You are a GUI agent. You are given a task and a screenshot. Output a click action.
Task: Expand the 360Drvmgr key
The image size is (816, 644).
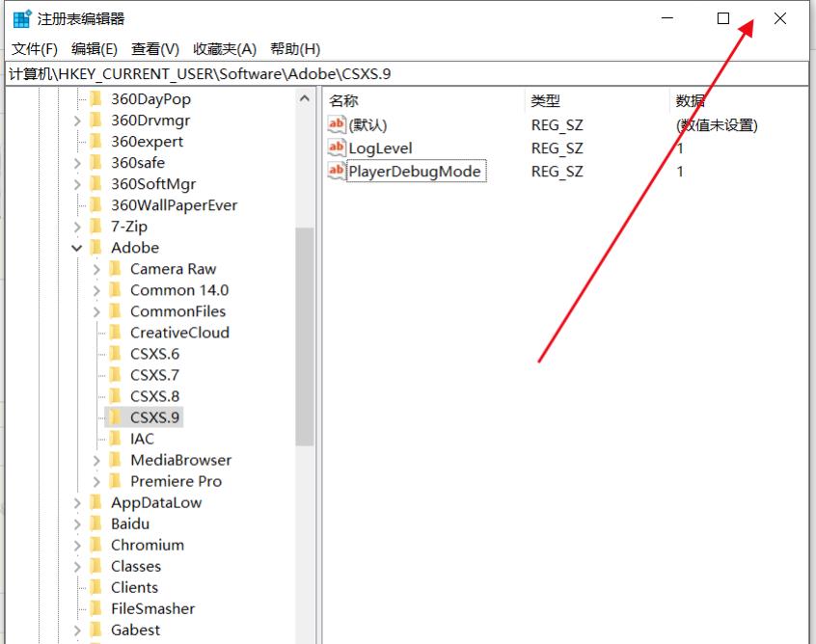[x=77, y=121]
